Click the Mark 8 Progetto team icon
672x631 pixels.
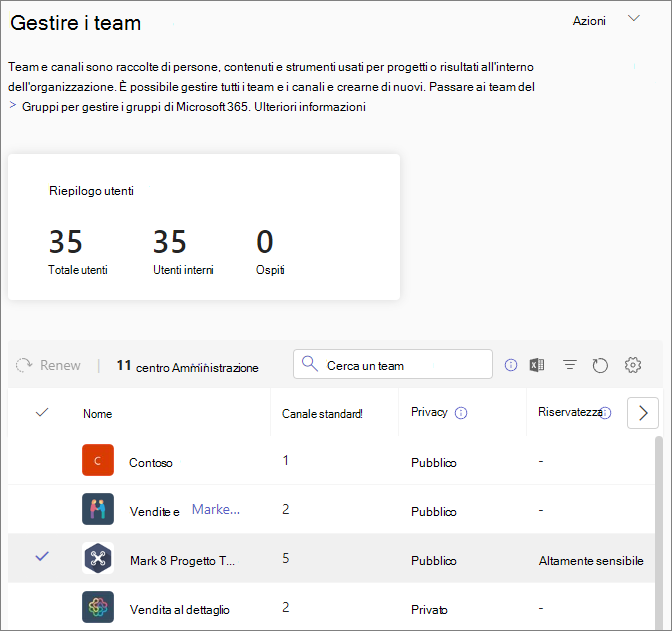(x=98, y=558)
